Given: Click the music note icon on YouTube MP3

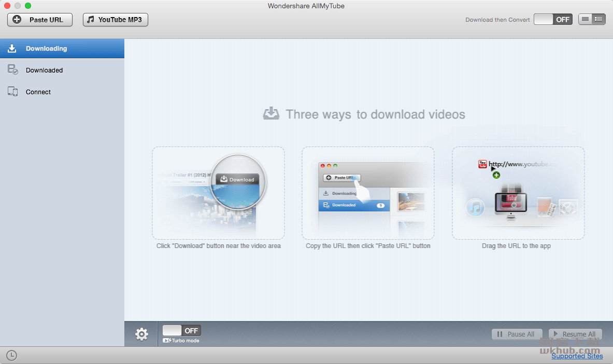Looking at the screenshot, I should pyautogui.click(x=91, y=20).
